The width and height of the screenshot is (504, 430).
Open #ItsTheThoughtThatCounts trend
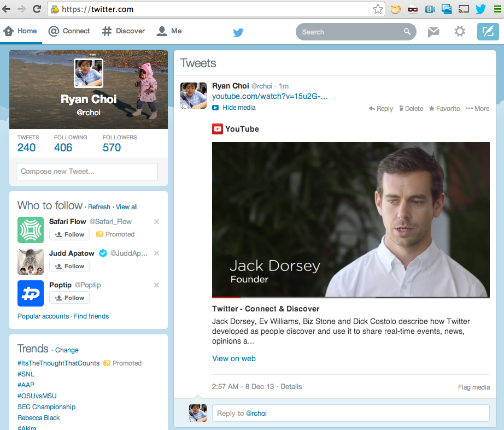coord(58,363)
